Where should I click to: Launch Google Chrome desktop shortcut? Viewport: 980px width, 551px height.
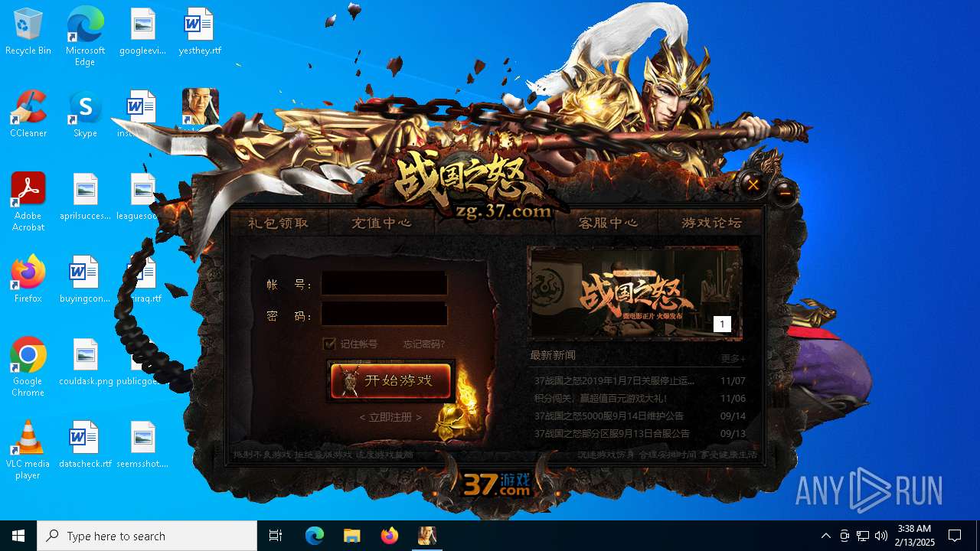coord(28,367)
